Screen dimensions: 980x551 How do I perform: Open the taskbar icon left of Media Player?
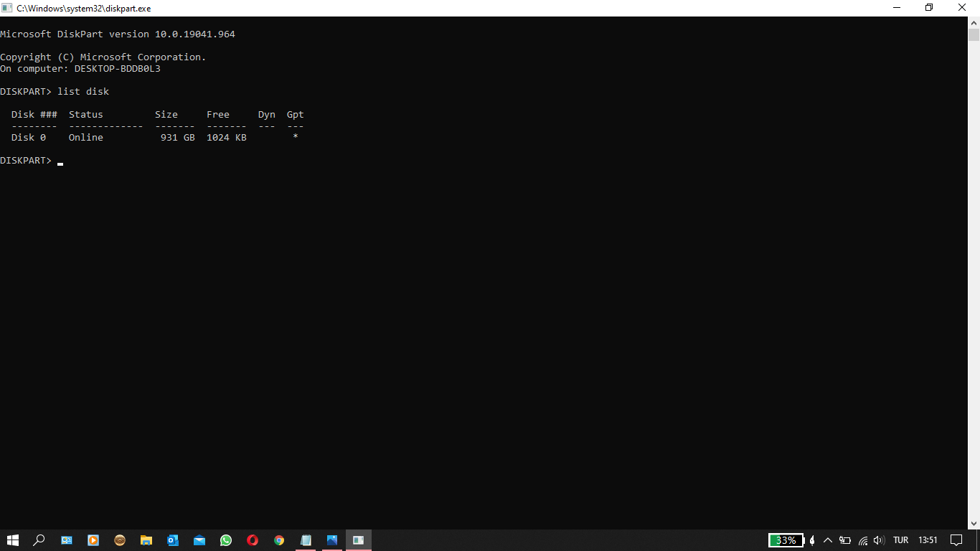tap(67, 540)
